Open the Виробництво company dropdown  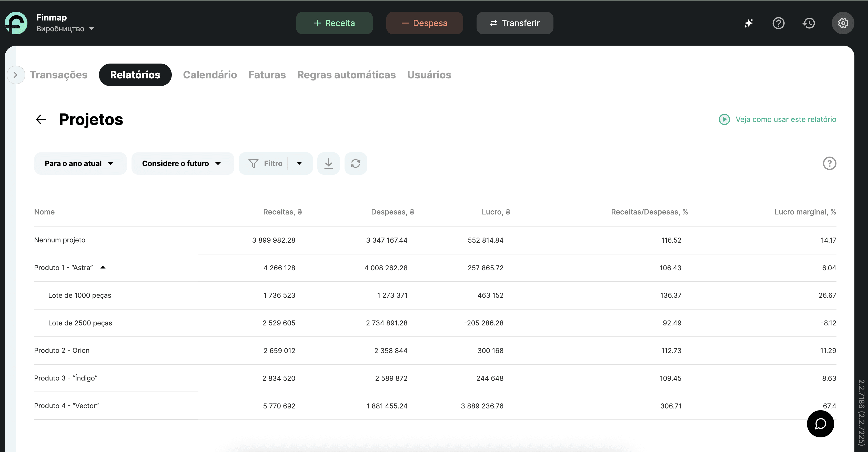[65, 29]
